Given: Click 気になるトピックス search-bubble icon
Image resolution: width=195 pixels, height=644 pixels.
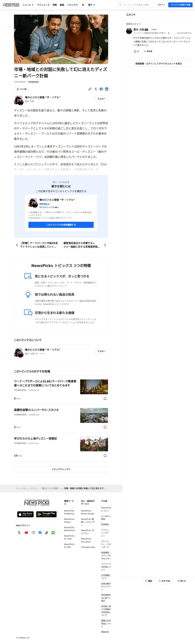Looking at the screenshot, I should 28,276.
